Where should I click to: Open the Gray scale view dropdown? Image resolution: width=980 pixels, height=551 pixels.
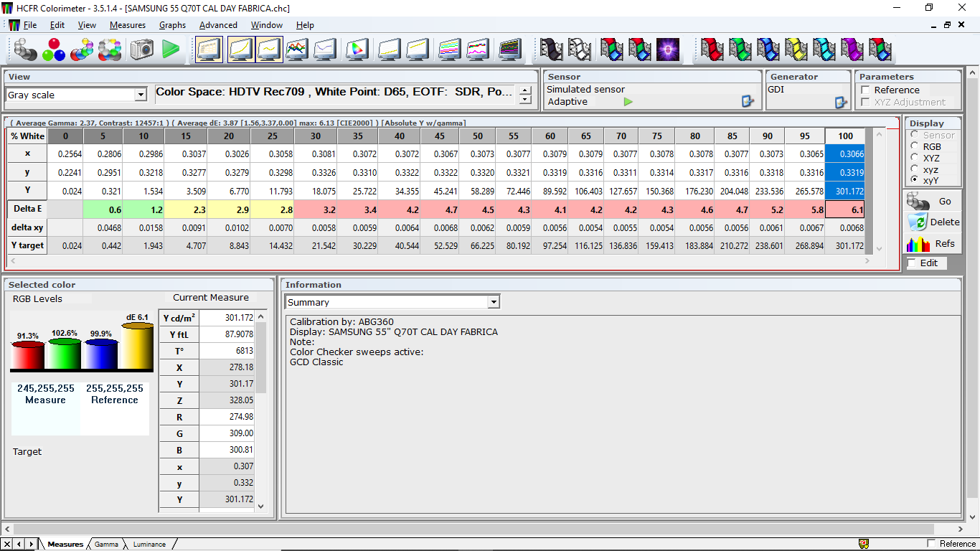[141, 95]
